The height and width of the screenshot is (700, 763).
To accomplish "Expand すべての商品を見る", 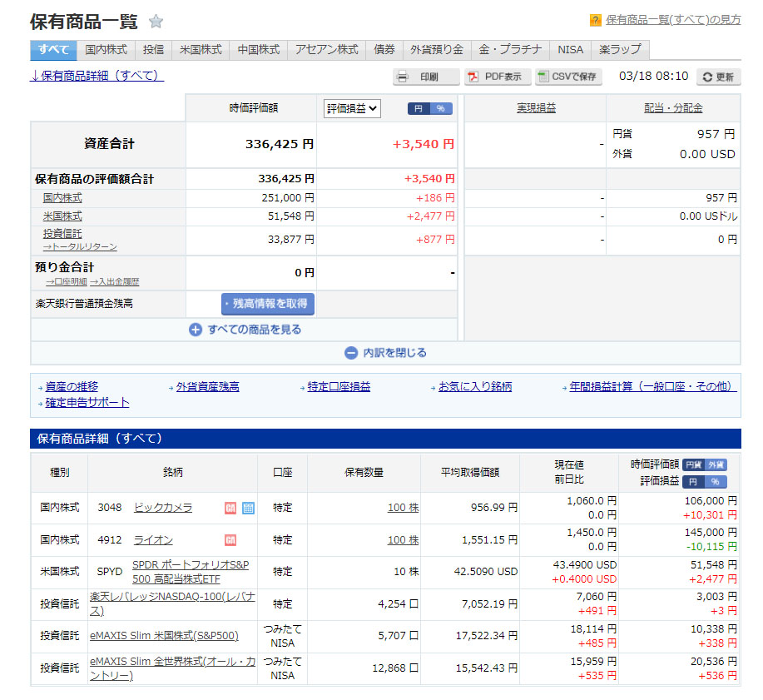I will click(x=245, y=330).
